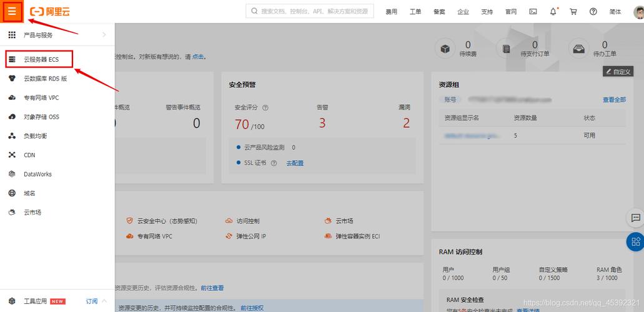Click the 域名 globe icon
644x312 pixels.
pyautogui.click(x=12, y=193)
